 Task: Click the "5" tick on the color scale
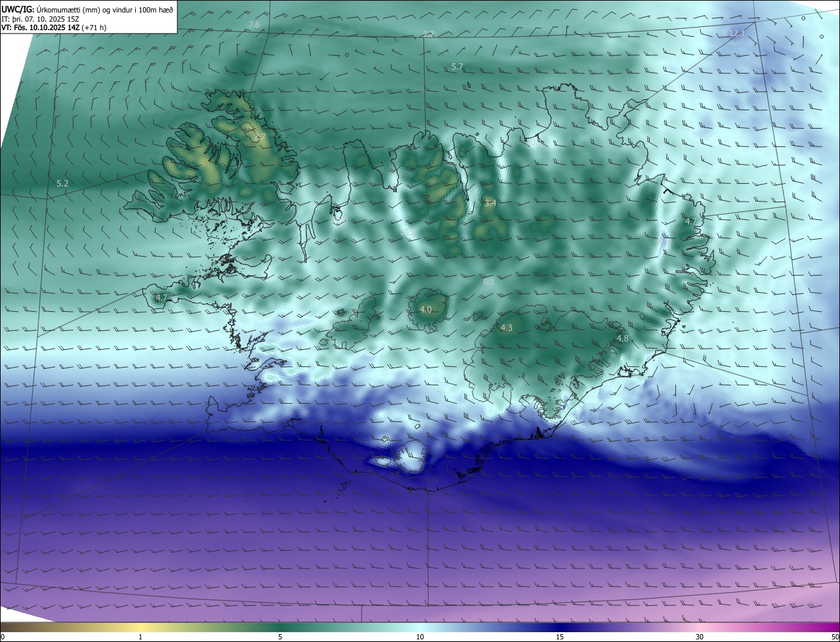click(x=280, y=637)
